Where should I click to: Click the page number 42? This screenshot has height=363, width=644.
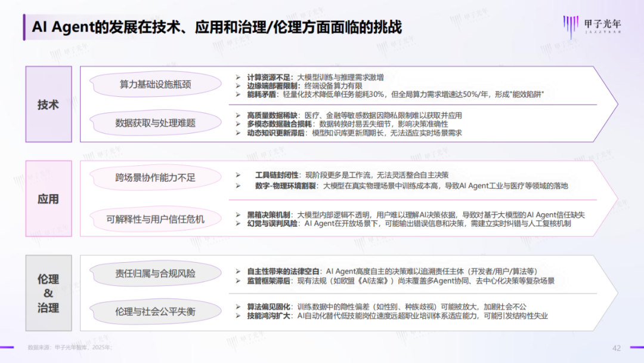(x=617, y=348)
